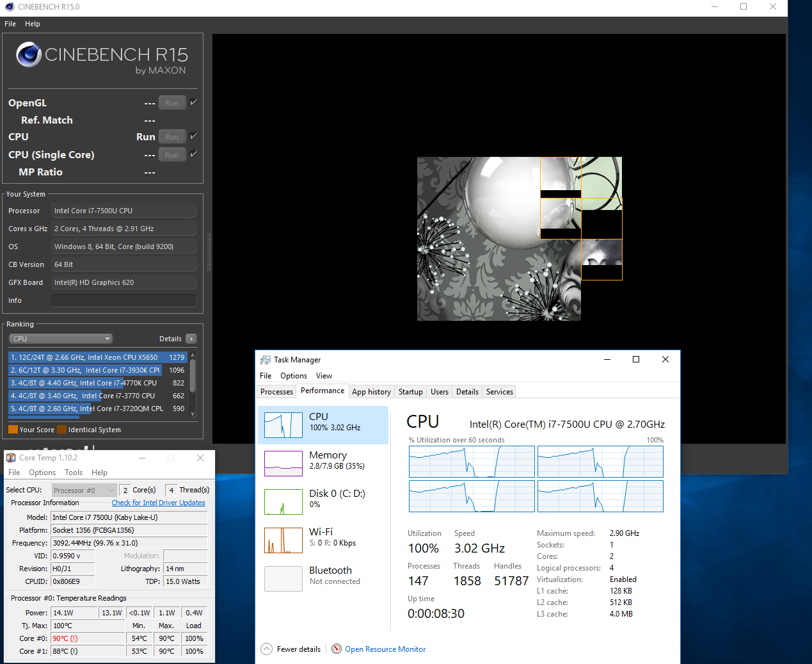This screenshot has width=812, height=664.
Task: Click the Processor field Intel Core i7-7500U CPU
Action: [123, 211]
